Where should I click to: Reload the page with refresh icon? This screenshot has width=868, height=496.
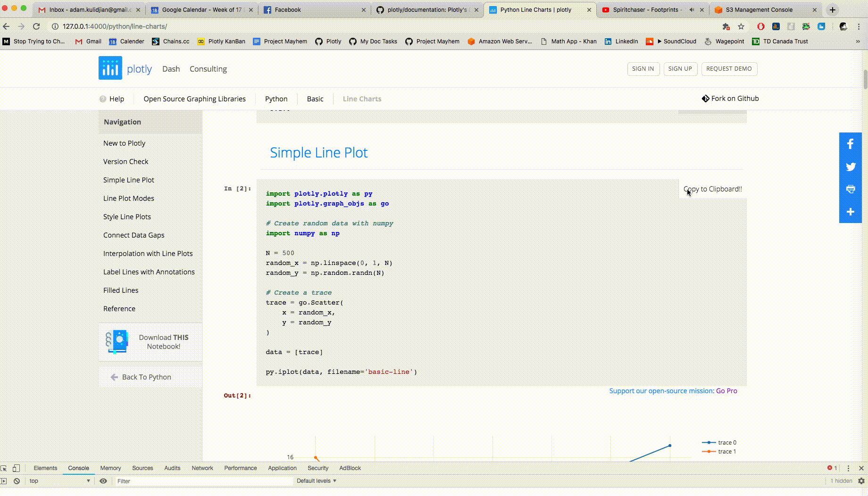[36, 26]
